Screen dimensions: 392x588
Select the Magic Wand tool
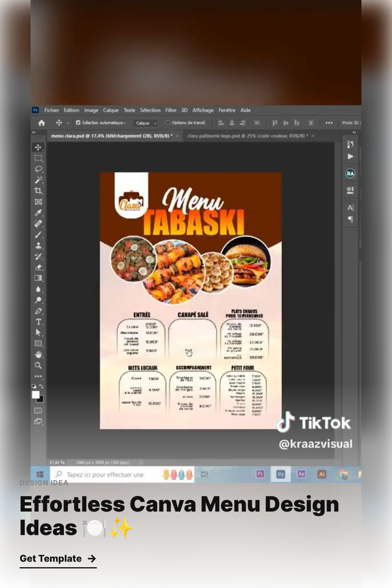click(38, 180)
